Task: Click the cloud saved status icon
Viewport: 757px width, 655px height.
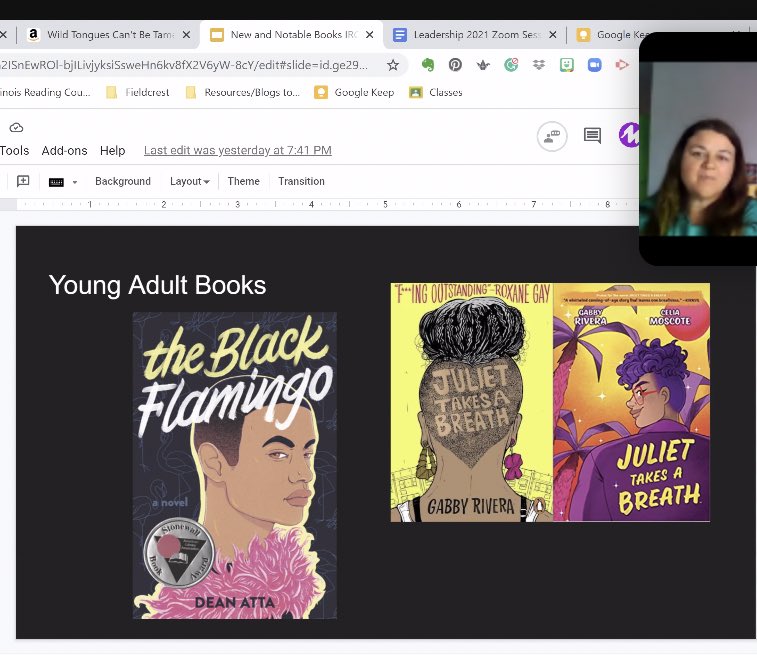Action: tap(16, 127)
